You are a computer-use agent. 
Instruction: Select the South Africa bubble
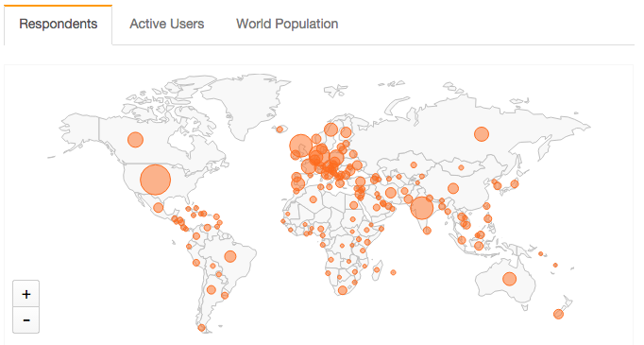(x=343, y=290)
